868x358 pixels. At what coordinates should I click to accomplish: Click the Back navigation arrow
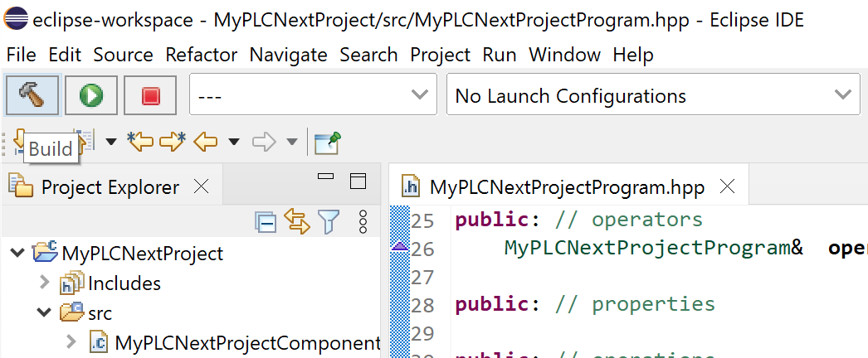[205, 143]
